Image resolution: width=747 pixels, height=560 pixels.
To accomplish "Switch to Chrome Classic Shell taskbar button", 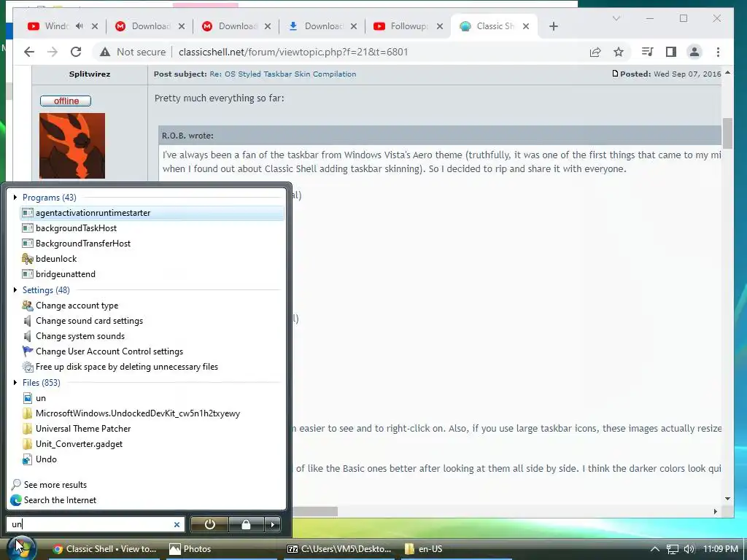I will 105,549.
